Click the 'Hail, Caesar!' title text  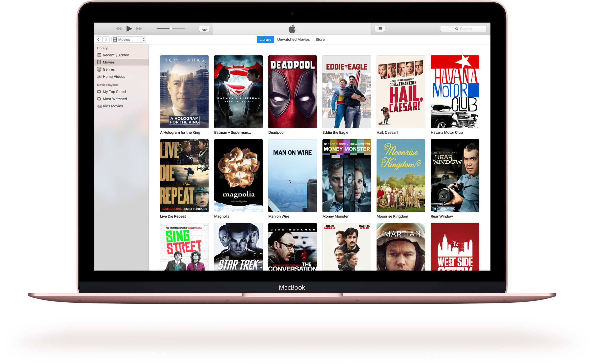(x=387, y=132)
